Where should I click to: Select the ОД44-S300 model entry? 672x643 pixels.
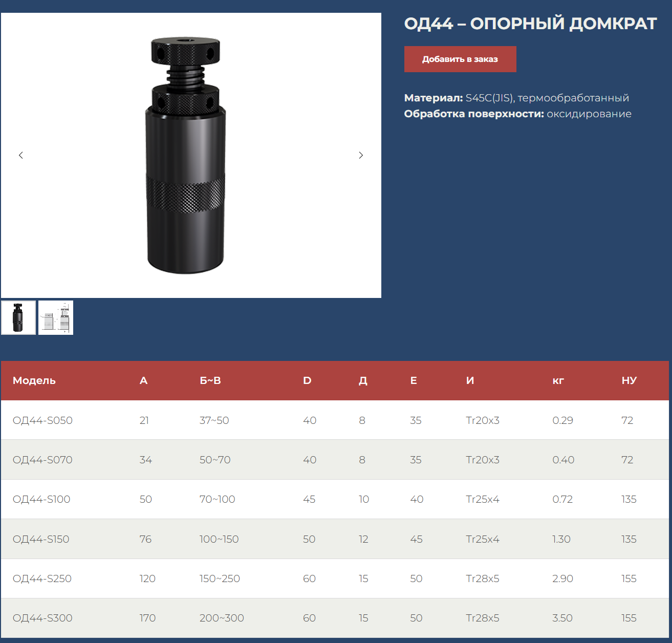click(x=42, y=618)
